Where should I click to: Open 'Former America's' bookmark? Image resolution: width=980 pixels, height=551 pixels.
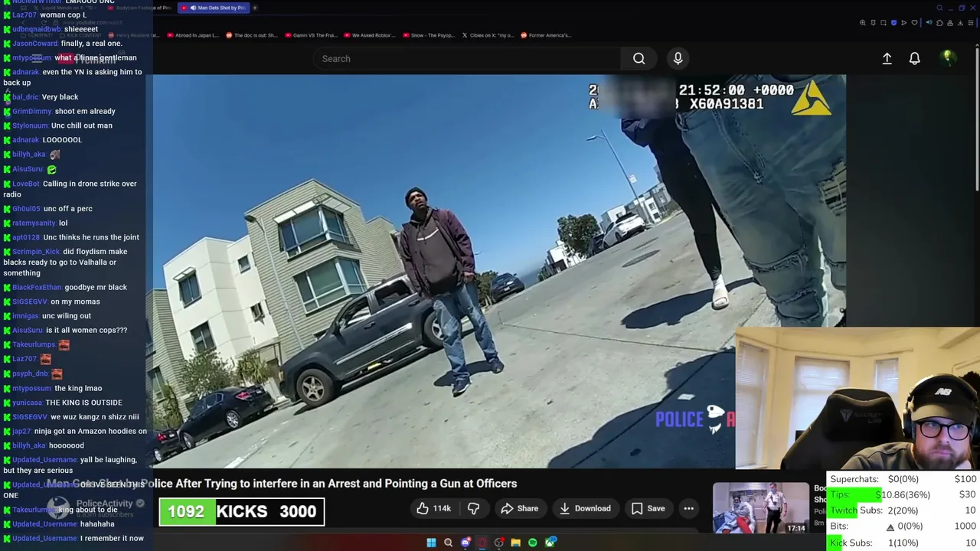click(x=546, y=35)
